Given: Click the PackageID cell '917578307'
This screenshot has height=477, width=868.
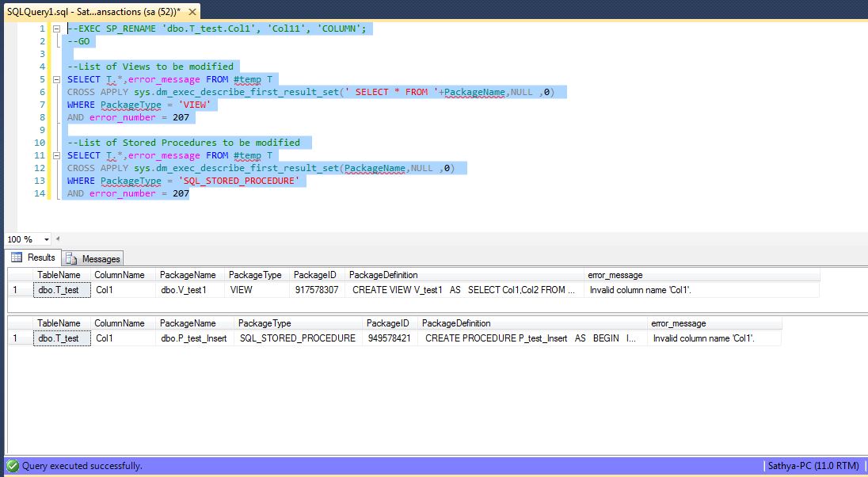Looking at the screenshot, I should click(317, 290).
